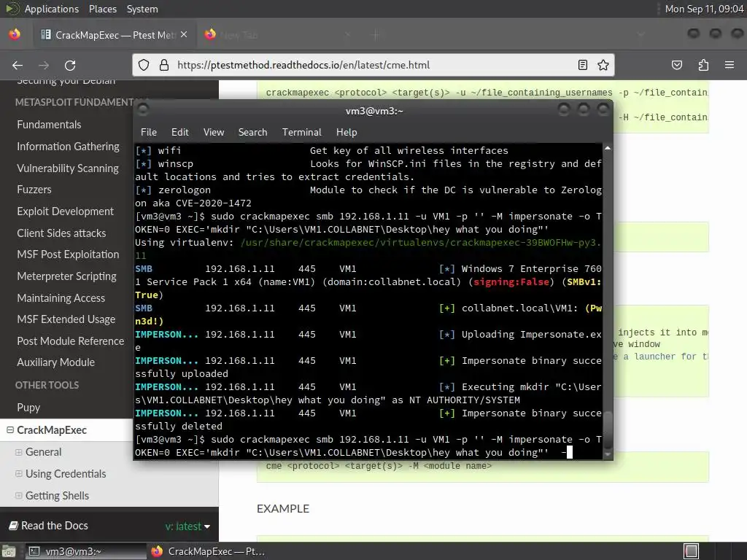This screenshot has width=747, height=560.
Task: Open Auxiliary Module sidebar link
Action: point(55,362)
